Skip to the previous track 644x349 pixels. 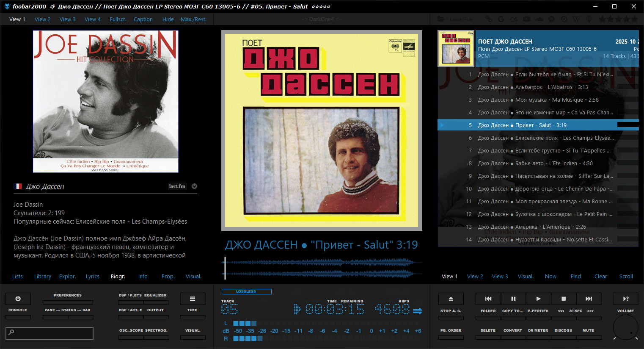tap(488, 299)
